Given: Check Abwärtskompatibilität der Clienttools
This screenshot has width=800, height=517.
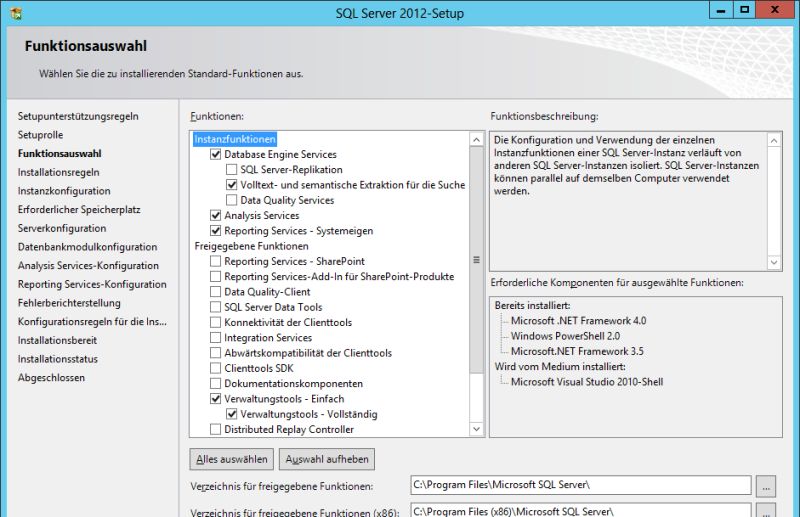Looking at the screenshot, I should [x=215, y=353].
